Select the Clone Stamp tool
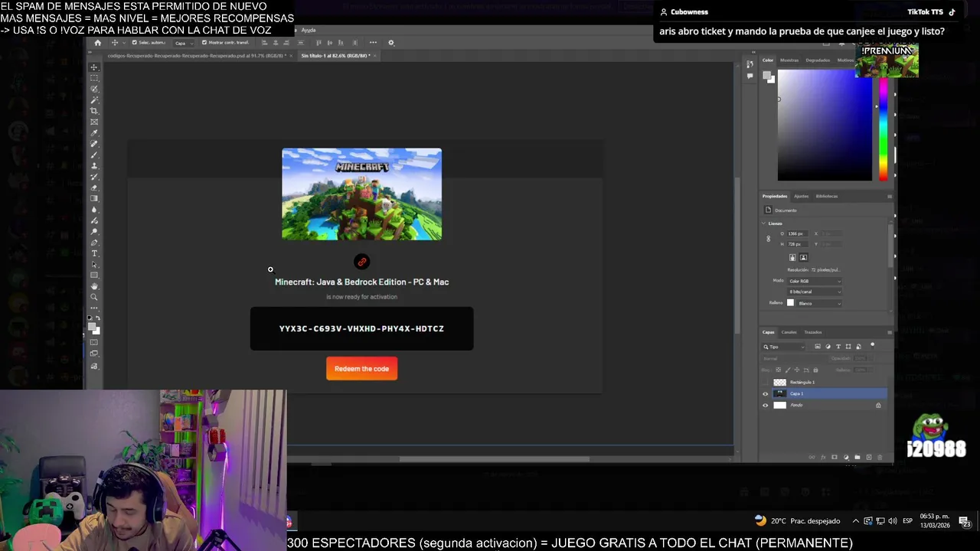 (94, 165)
